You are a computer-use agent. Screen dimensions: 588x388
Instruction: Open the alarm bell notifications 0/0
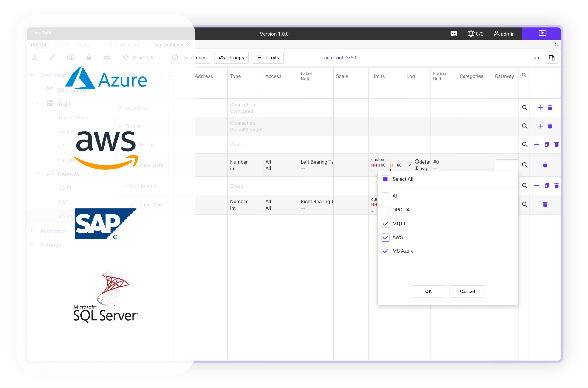[475, 34]
